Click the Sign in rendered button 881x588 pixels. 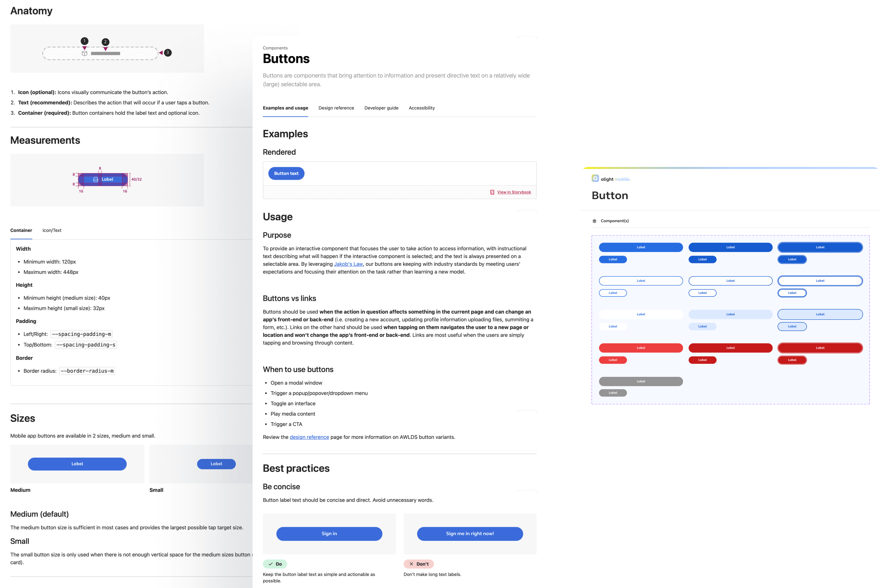pyautogui.click(x=329, y=533)
